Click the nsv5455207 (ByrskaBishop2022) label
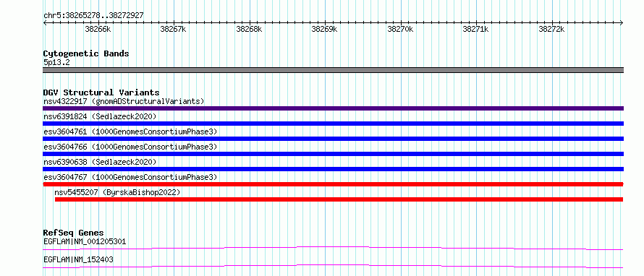 [117, 192]
